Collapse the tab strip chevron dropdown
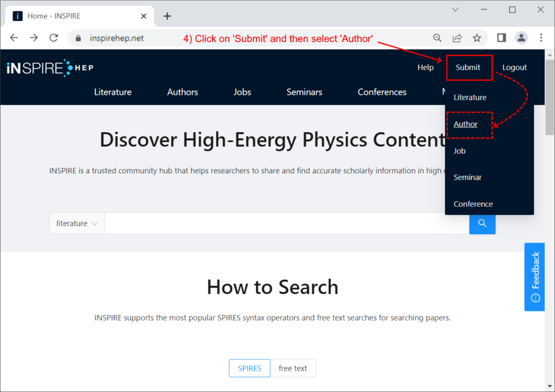This screenshot has height=392, width=555. pyautogui.click(x=455, y=10)
